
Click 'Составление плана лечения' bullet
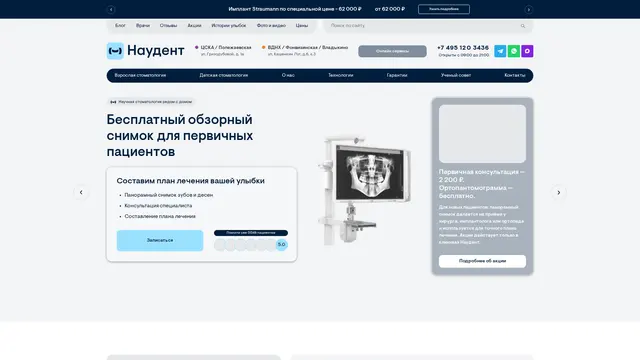160,216
